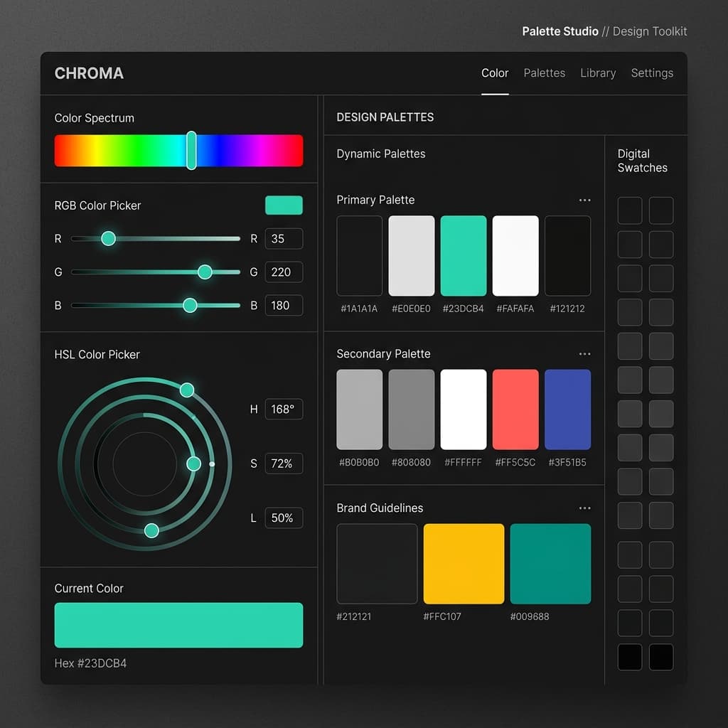Viewport: 728px width, 728px height.
Task: Switch to the Palettes tab
Action: tap(544, 73)
